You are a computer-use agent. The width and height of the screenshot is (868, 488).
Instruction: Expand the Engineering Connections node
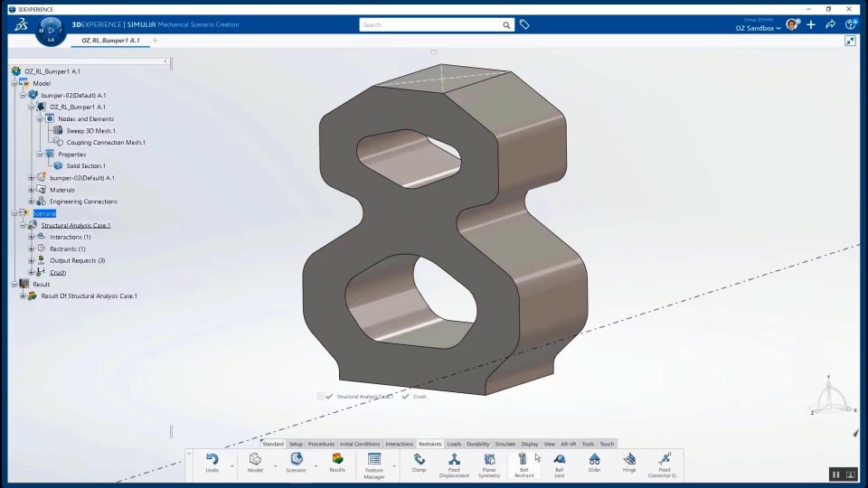click(32, 202)
